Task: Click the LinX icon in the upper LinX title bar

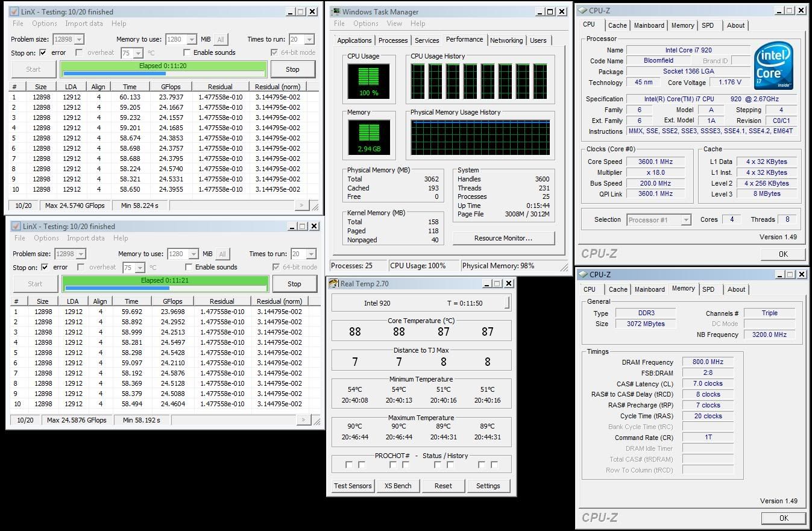Action: [x=14, y=11]
